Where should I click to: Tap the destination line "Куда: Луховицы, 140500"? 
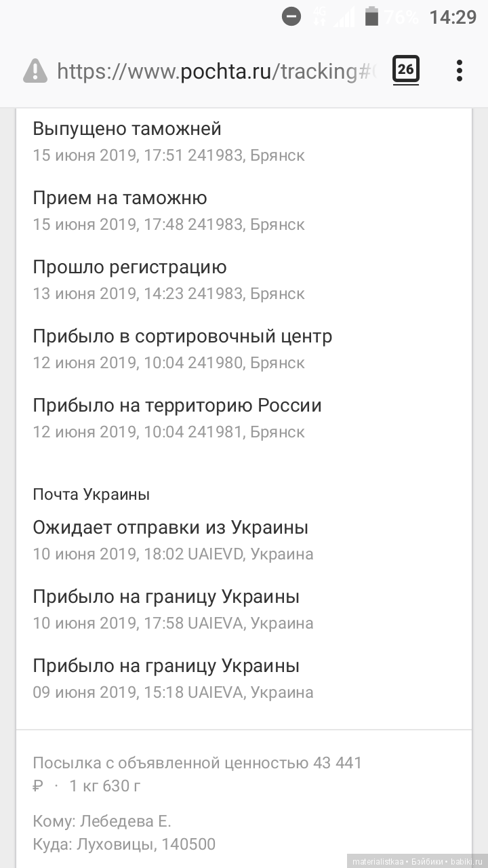(x=124, y=844)
